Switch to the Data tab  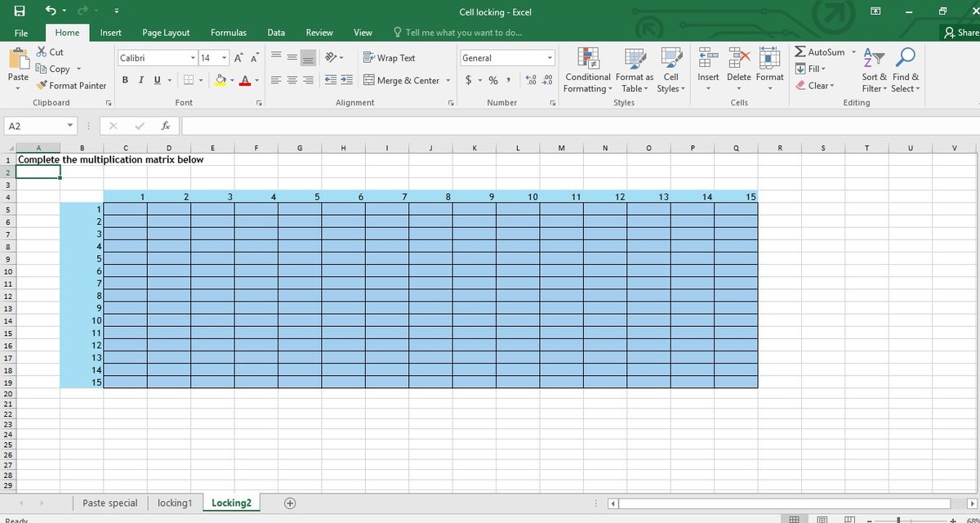pos(276,33)
